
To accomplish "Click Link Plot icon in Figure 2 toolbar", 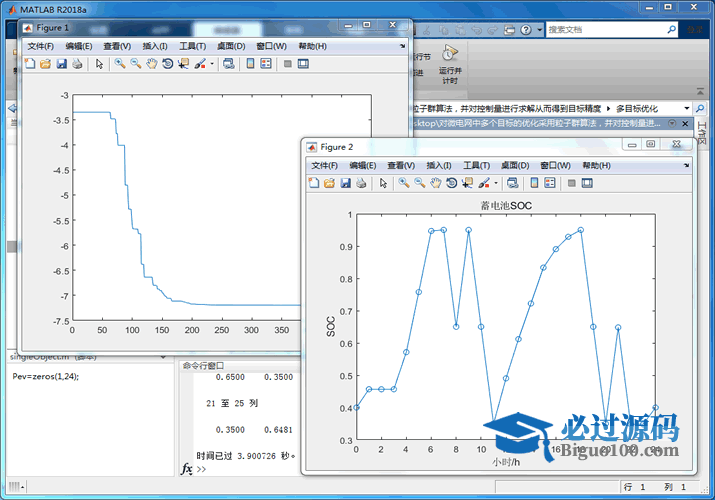I will point(513,183).
